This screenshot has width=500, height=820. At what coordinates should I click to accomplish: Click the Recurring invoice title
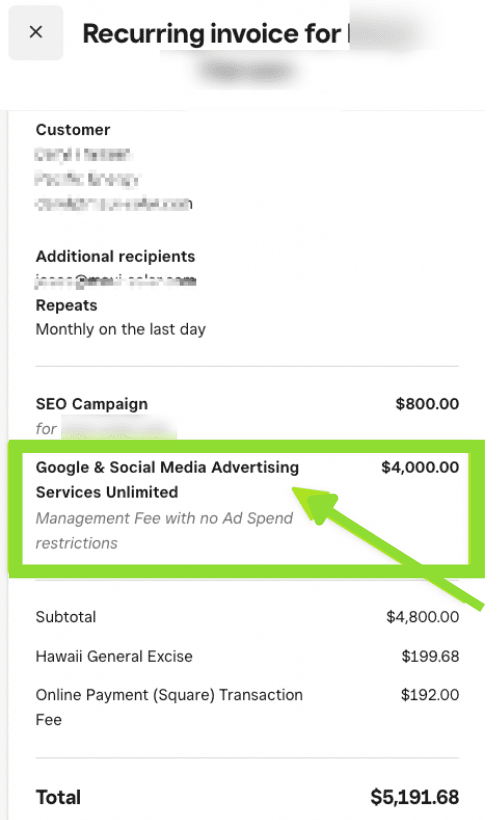point(212,34)
